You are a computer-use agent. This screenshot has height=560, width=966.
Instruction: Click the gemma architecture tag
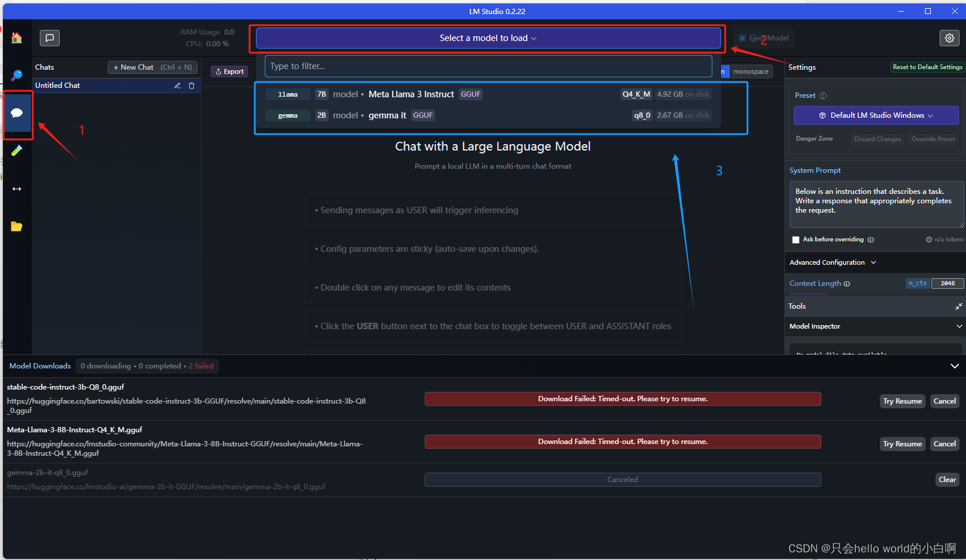coord(288,115)
